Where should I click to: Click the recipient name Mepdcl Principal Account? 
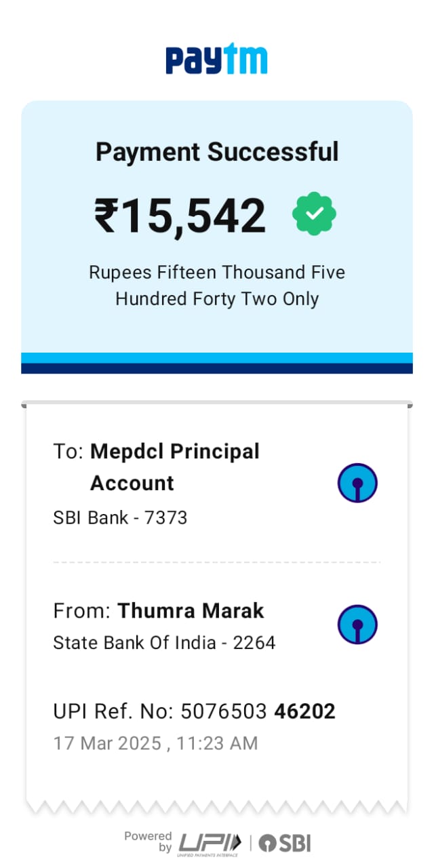coord(174,467)
